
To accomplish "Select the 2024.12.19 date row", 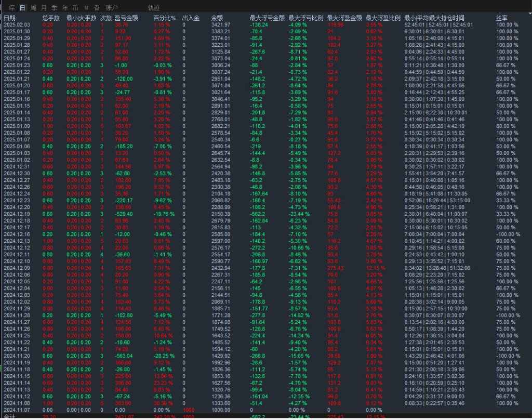I will [x=17, y=214].
